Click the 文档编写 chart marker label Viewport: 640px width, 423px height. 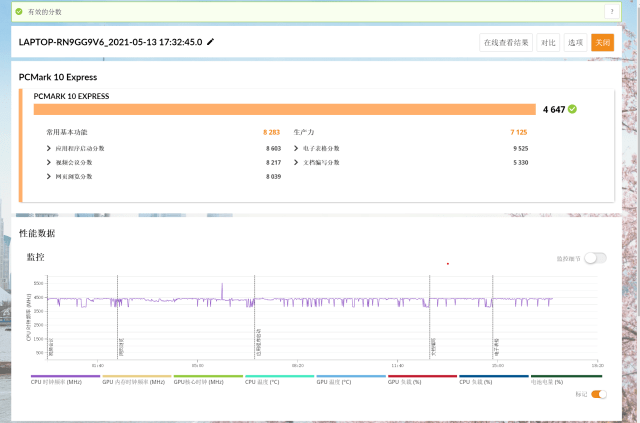pyautogui.click(x=433, y=347)
